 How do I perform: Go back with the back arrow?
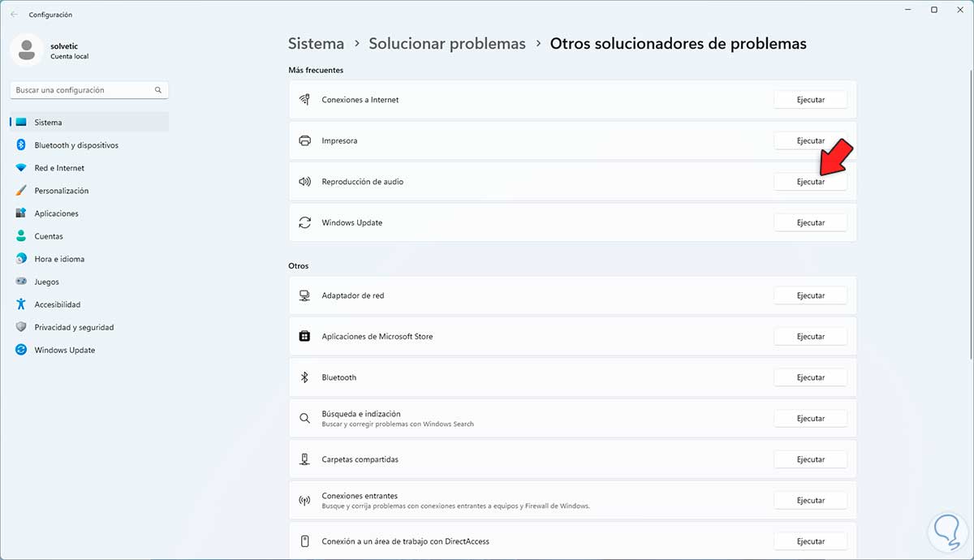14,15
